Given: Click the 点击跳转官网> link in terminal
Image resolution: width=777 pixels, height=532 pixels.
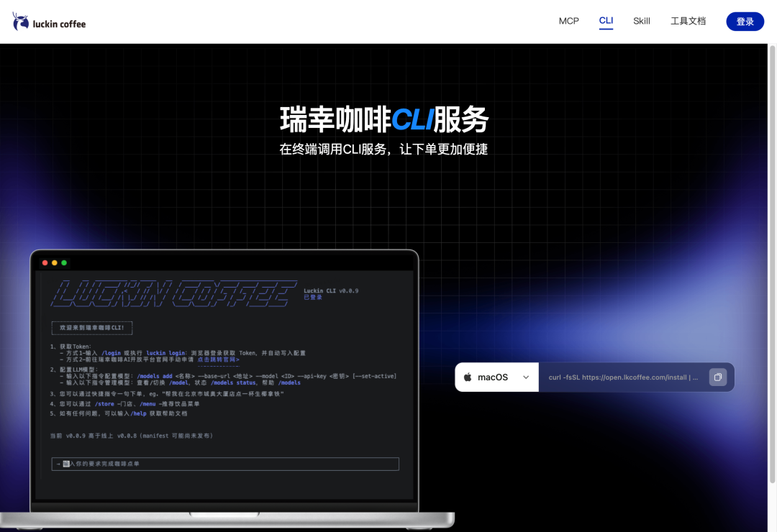Looking at the screenshot, I should tap(219, 359).
